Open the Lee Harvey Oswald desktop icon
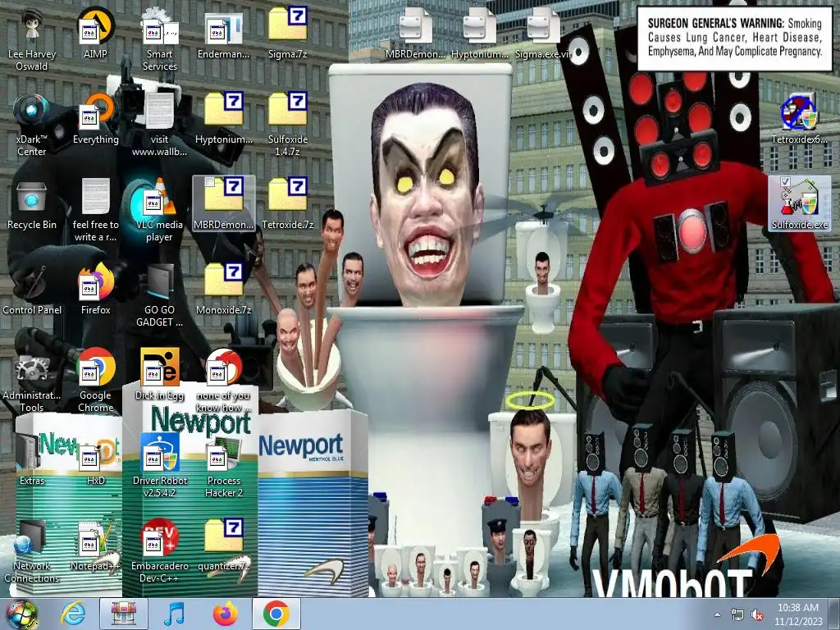840x630 pixels. point(32,39)
